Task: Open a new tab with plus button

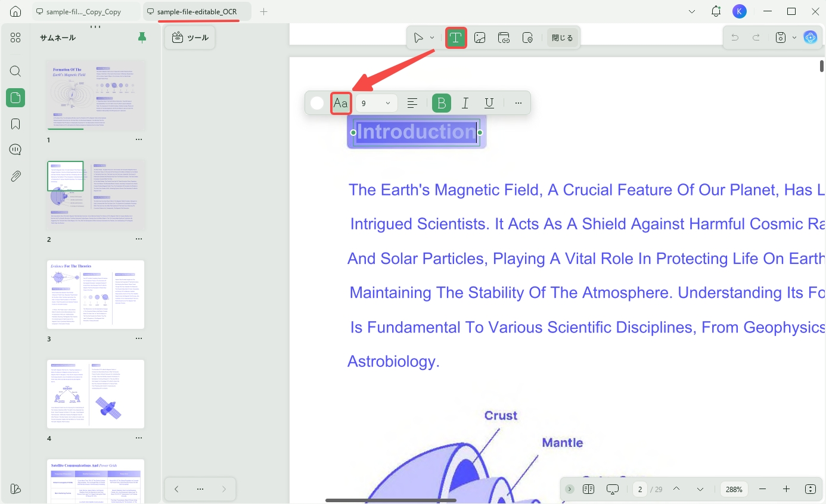Action: (264, 11)
